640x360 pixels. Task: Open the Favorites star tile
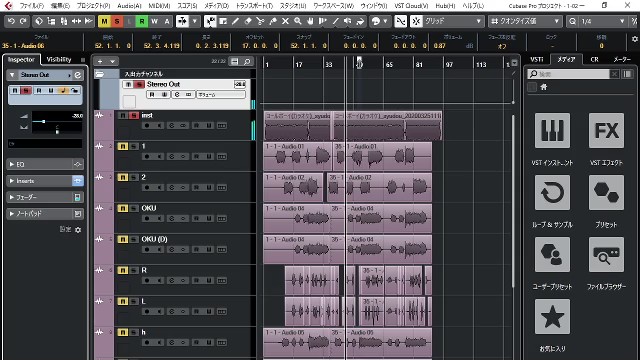[x=552, y=317]
